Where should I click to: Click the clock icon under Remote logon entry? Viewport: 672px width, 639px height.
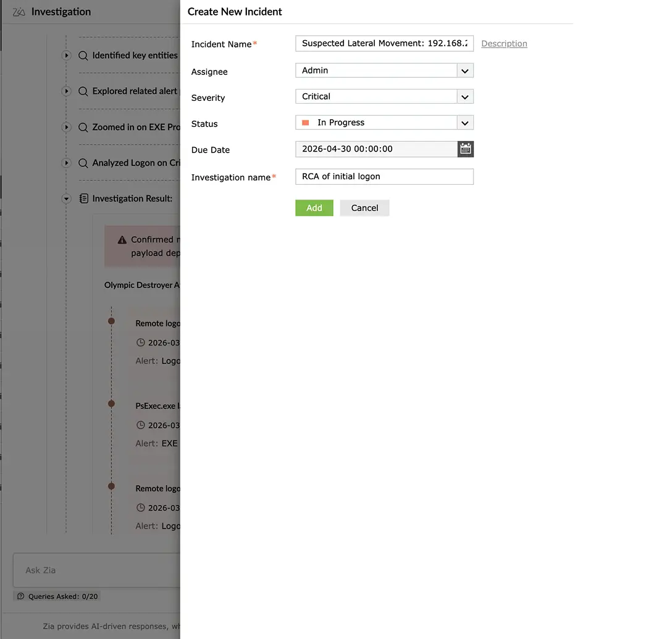click(141, 342)
